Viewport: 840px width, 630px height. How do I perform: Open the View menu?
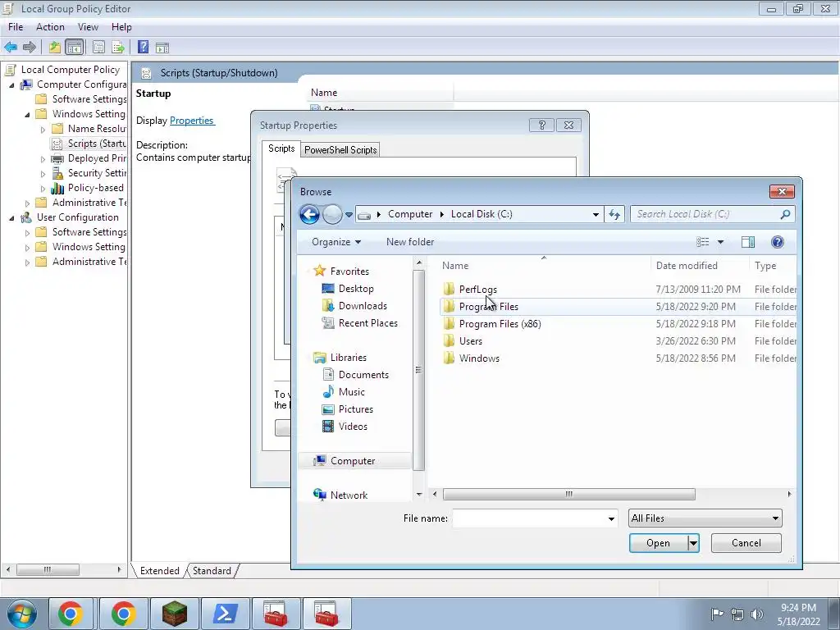[x=88, y=27]
